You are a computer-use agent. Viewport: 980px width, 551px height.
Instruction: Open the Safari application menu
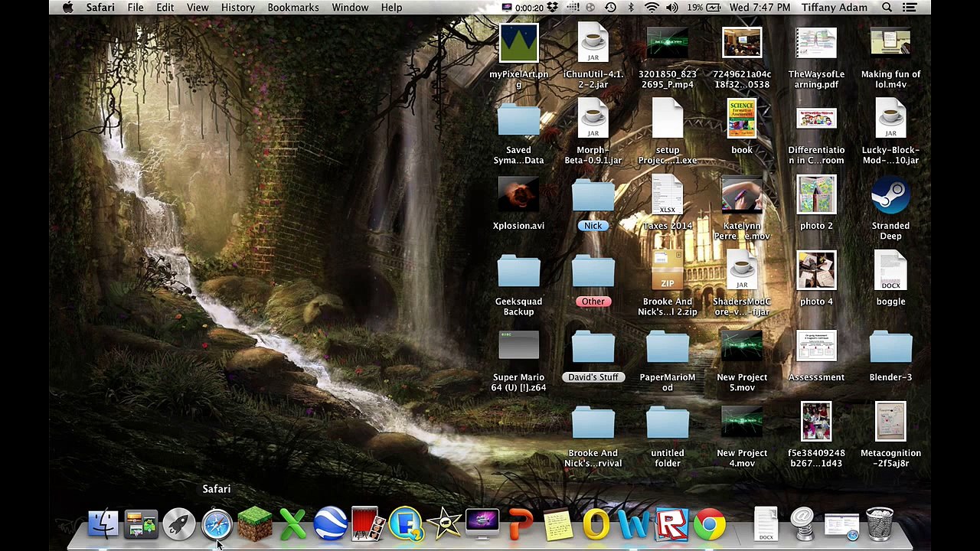coord(100,8)
